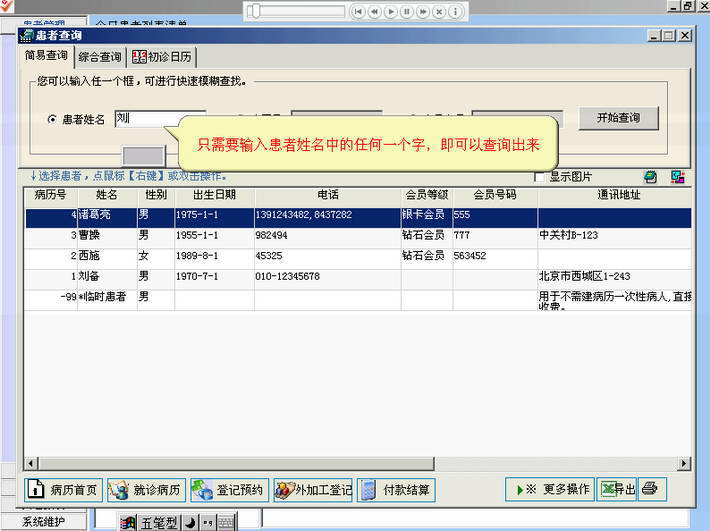The width and height of the screenshot is (710, 531).
Task: Click the playback rewind button
Action: pos(374,11)
